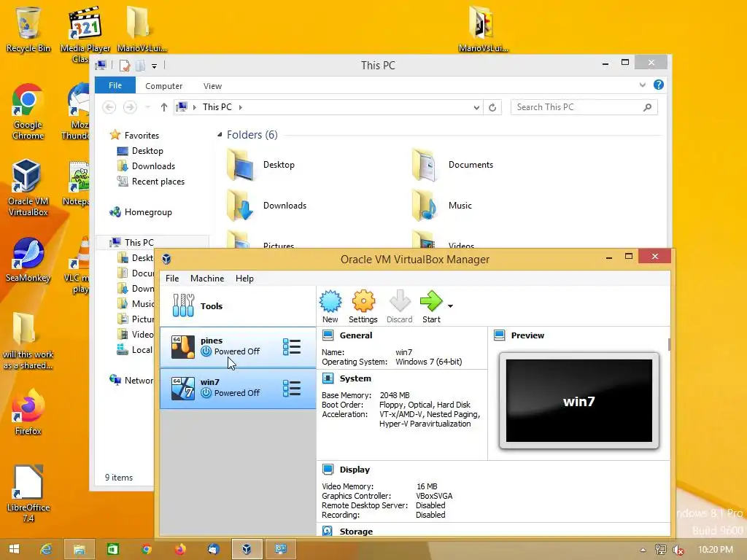Open Internet Explorer from the taskbar
The width and height of the screenshot is (747, 560).
(x=46, y=549)
